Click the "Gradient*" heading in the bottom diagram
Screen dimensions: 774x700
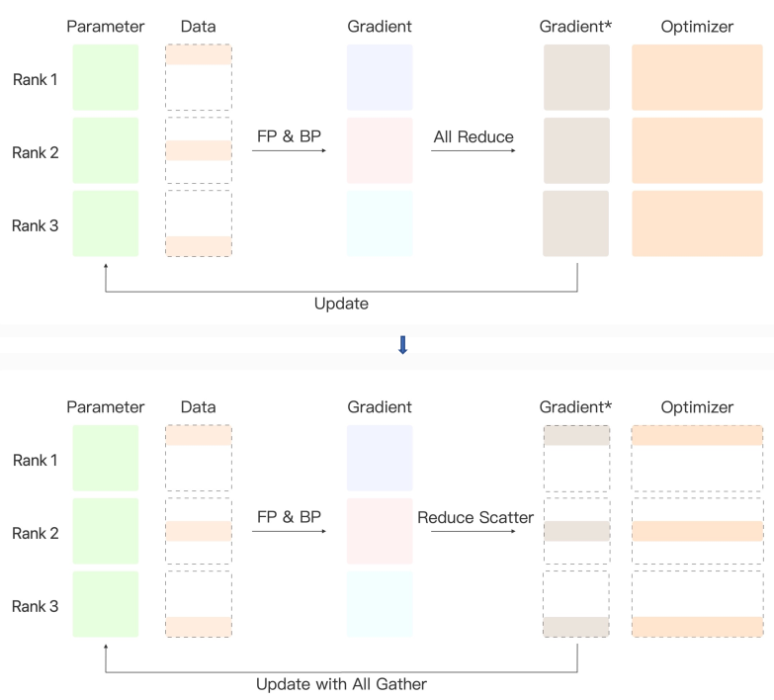pyautogui.click(x=574, y=406)
